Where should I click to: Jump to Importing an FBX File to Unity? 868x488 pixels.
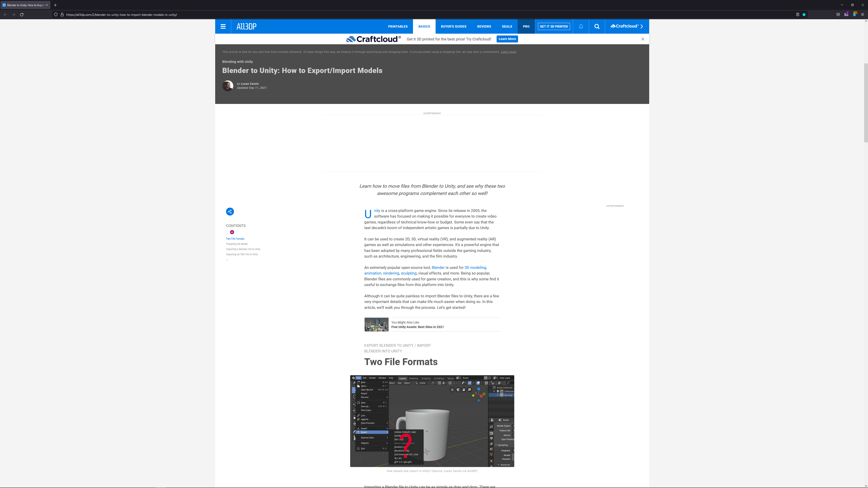pyautogui.click(x=242, y=255)
